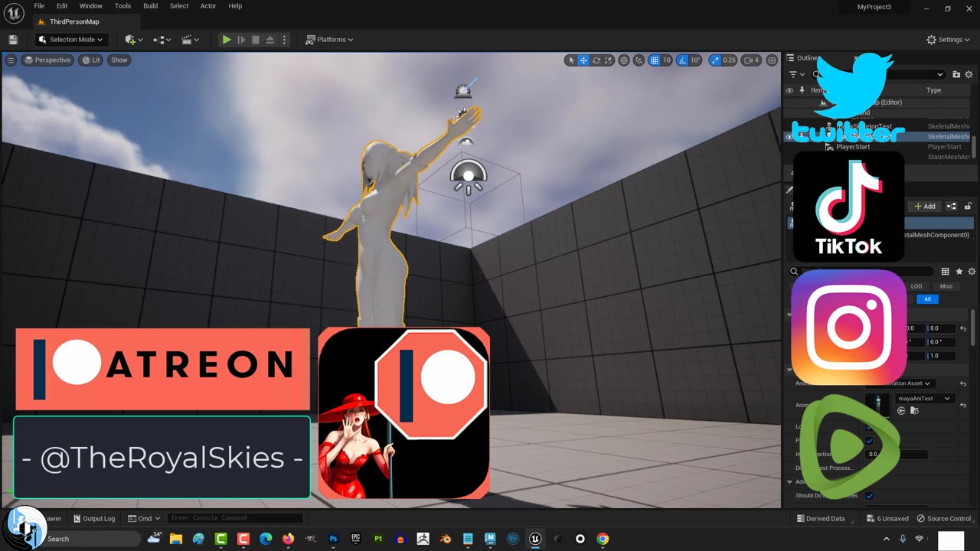Viewport: 980px width, 551px height.
Task: Open Outliner settings gear
Action: pos(969,74)
